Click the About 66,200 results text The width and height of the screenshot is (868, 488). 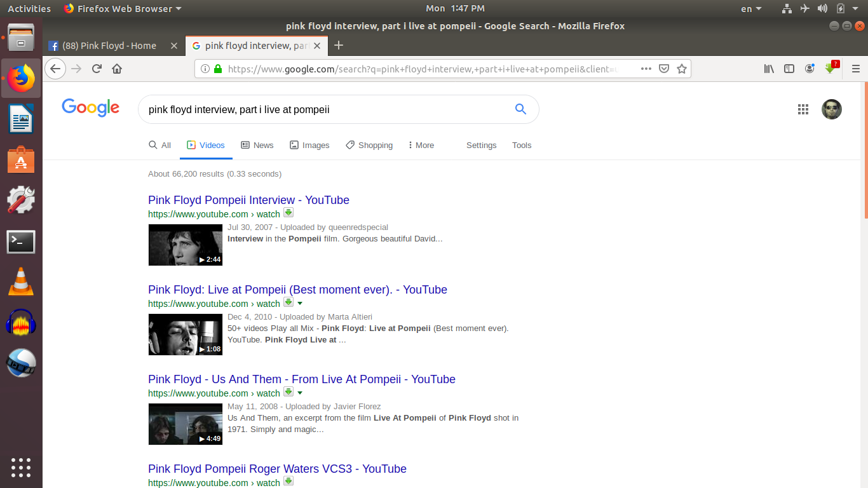point(215,174)
